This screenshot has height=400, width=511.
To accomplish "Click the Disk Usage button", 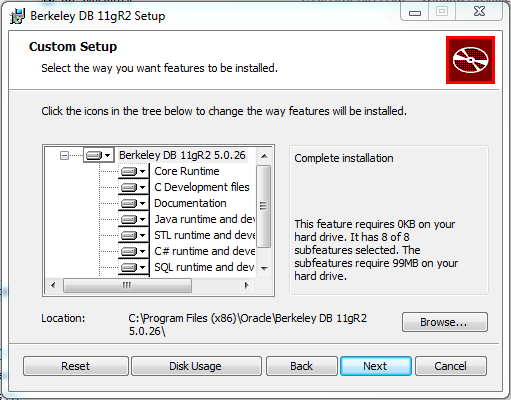I will tap(196, 366).
